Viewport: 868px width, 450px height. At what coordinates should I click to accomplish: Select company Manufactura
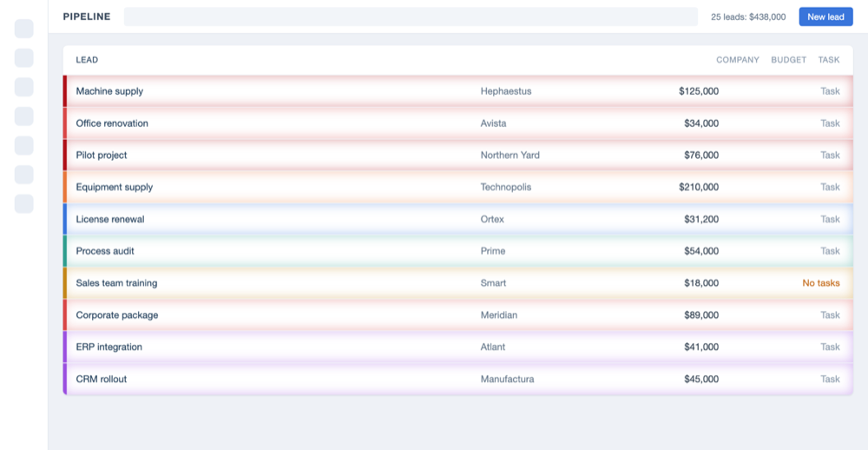(x=507, y=379)
